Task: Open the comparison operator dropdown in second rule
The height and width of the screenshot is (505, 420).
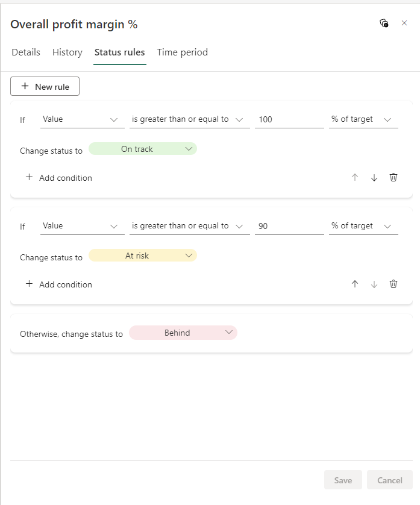Action: (x=189, y=225)
